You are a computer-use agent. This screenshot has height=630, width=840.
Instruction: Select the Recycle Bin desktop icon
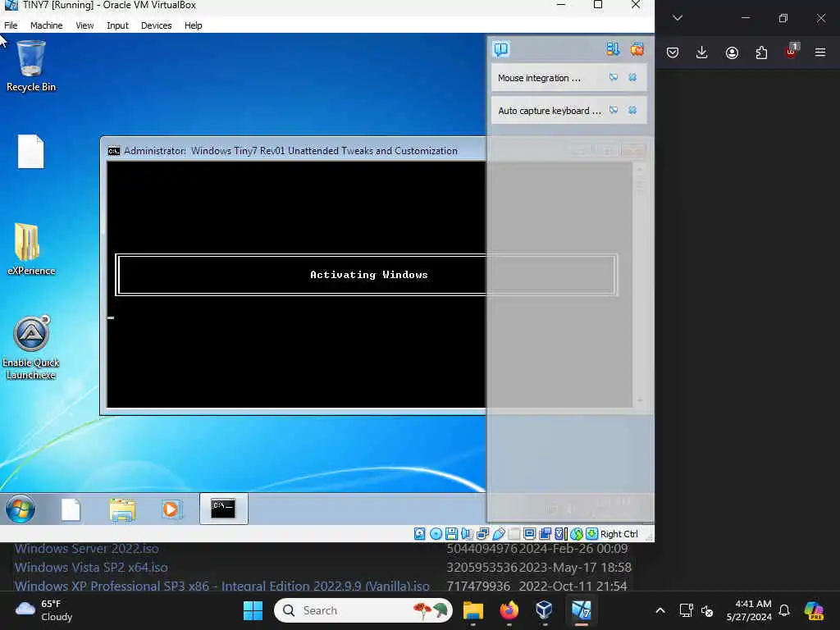pos(30,66)
